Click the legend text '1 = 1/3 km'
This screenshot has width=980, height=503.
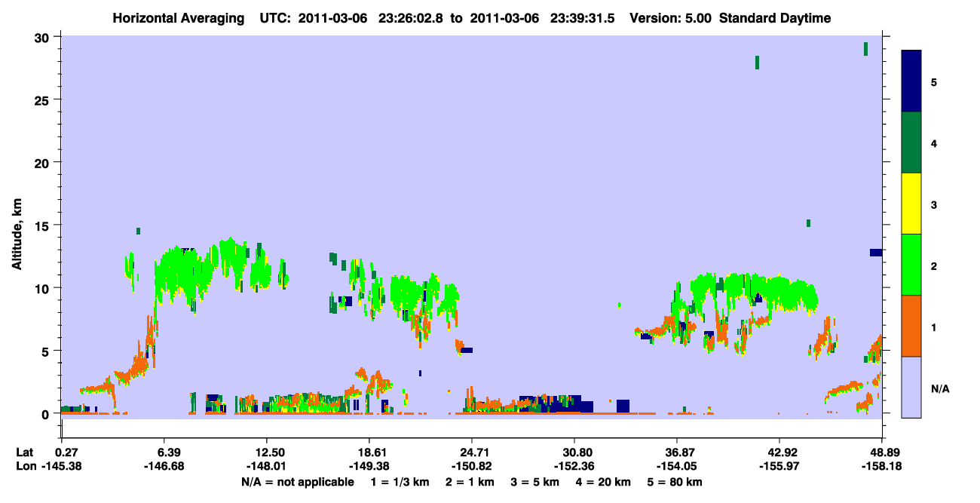point(400,482)
